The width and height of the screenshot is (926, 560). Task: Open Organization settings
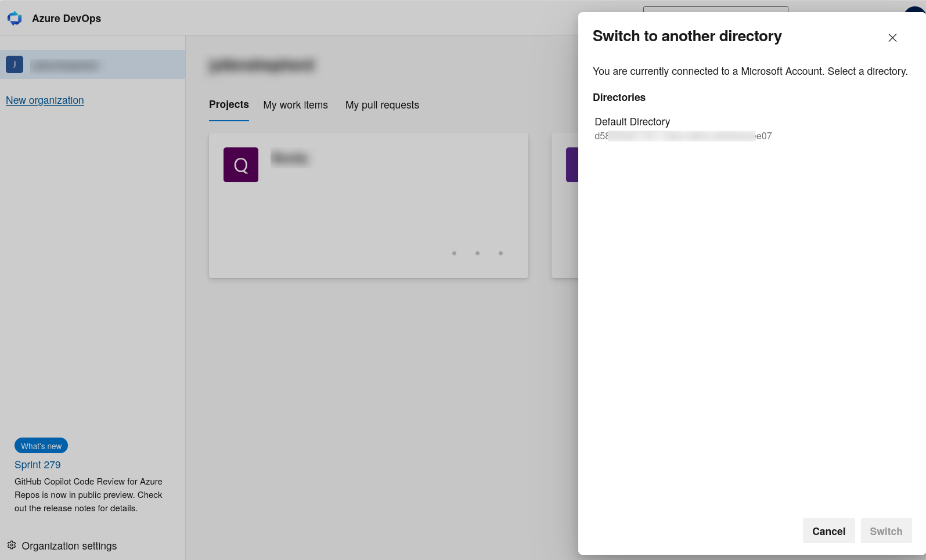[x=62, y=546]
